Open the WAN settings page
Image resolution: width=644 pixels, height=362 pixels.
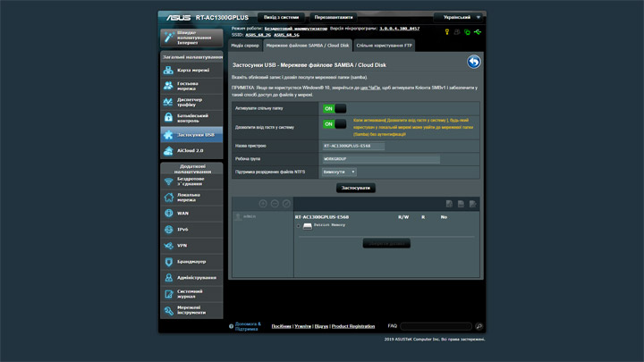click(191, 214)
